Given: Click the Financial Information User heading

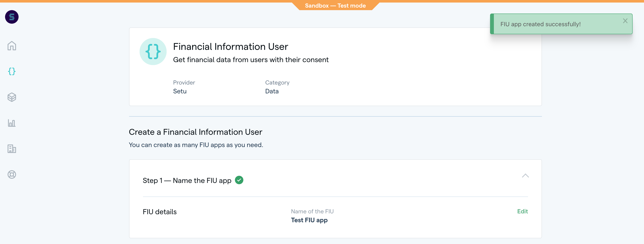Looking at the screenshot, I should pyautogui.click(x=230, y=47).
